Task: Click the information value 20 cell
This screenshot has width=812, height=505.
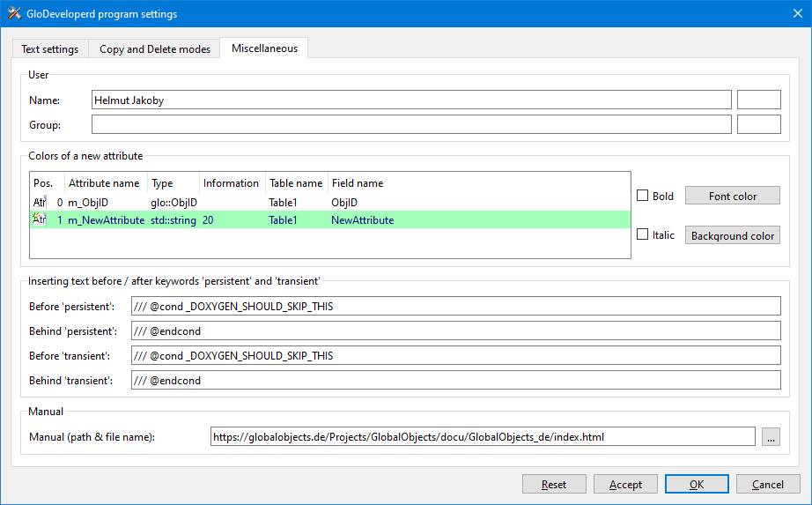Action: tap(208, 219)
